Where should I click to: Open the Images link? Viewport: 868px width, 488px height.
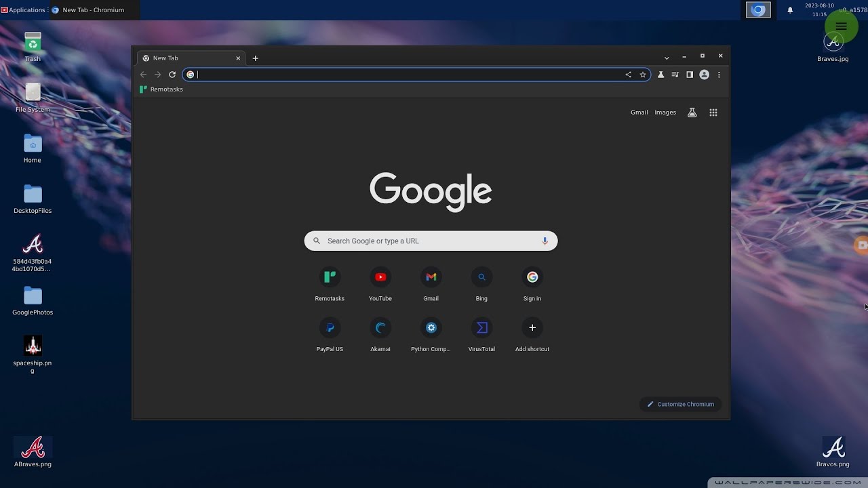click(x=665, y=113)
